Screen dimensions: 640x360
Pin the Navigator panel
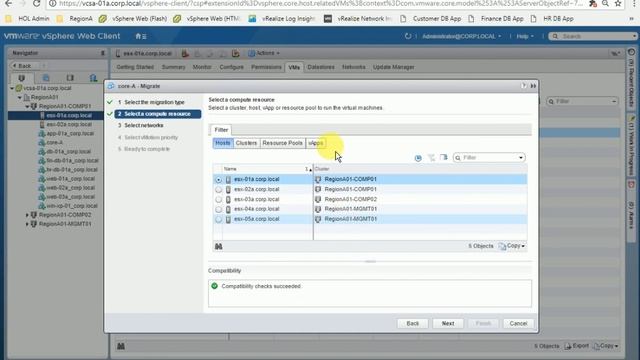click(x=102, y=53)
